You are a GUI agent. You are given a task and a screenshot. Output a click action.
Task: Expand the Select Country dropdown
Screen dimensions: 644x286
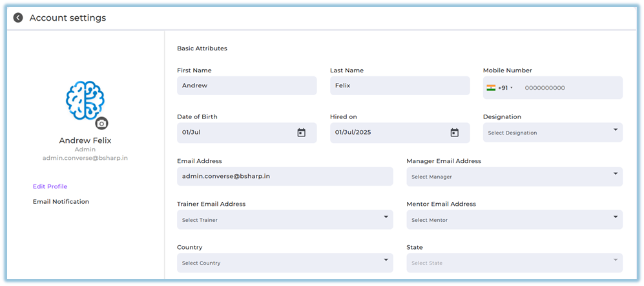tap(284, 263)
